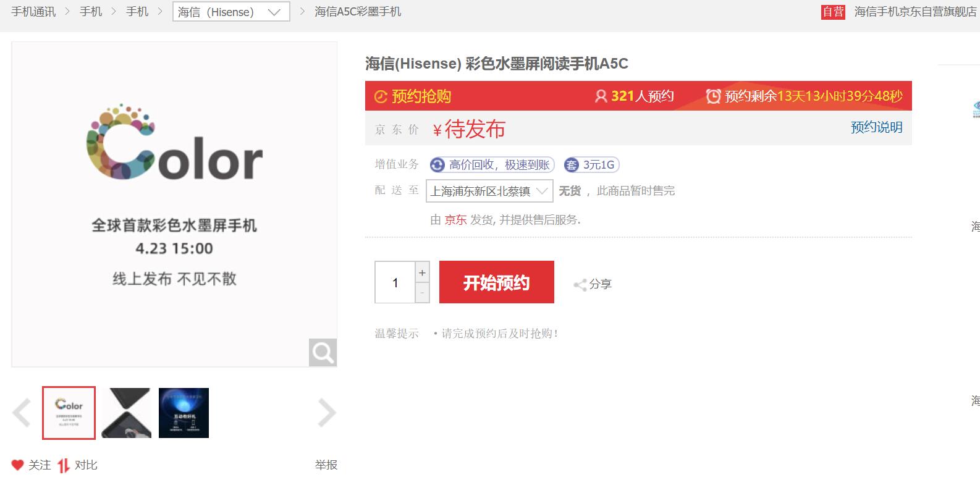Go to 手机通讯 breadcrumb category
This screenshot has width=980, height=493.
pos(33,12)
